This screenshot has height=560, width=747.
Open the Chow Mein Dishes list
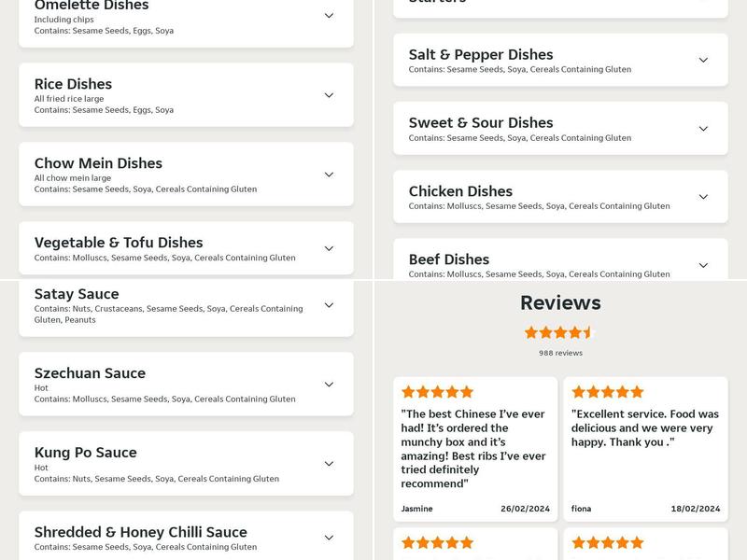pos(329,174)
